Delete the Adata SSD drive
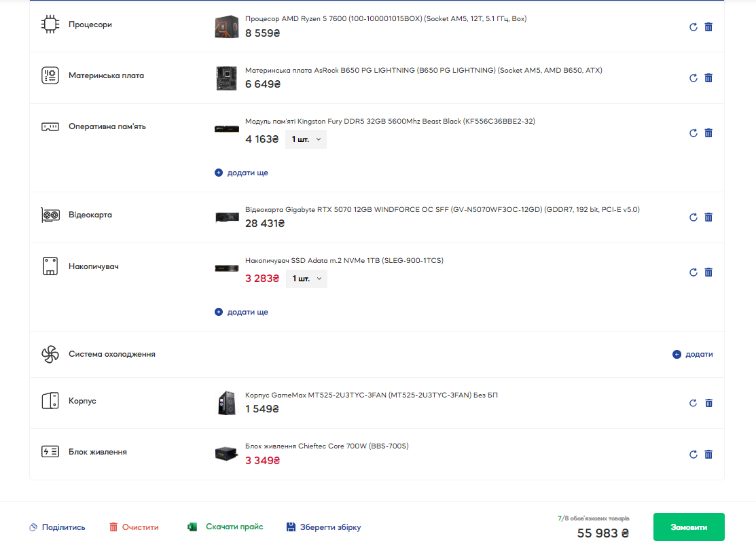The width and height of the screenshot is (756, 549). coord(708,272)
